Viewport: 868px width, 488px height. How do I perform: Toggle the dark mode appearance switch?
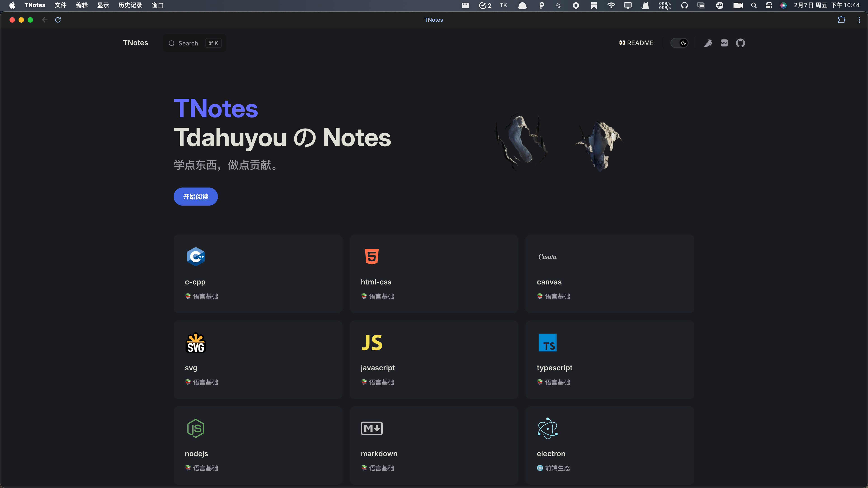(x=679, y=43)
